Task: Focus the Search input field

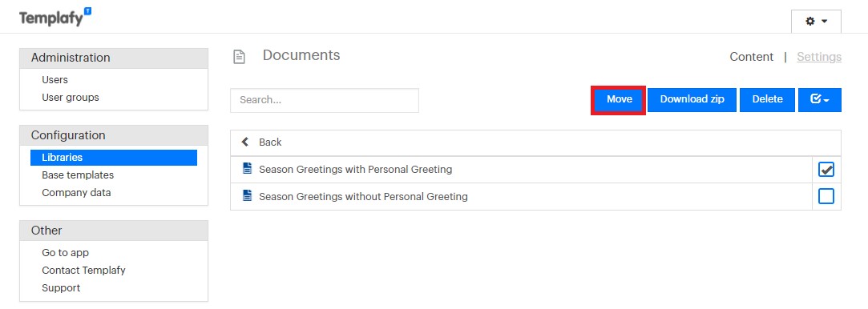Action: pos(325,100)
